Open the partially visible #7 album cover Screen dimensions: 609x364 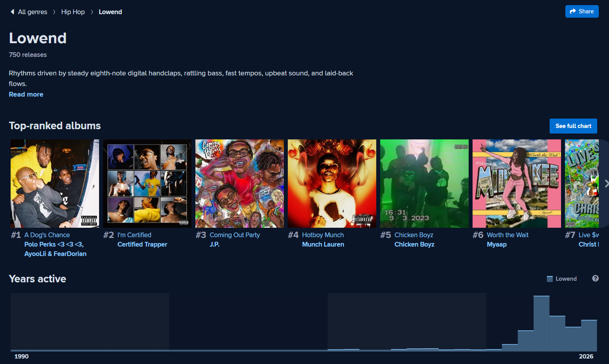click(582, 183)
